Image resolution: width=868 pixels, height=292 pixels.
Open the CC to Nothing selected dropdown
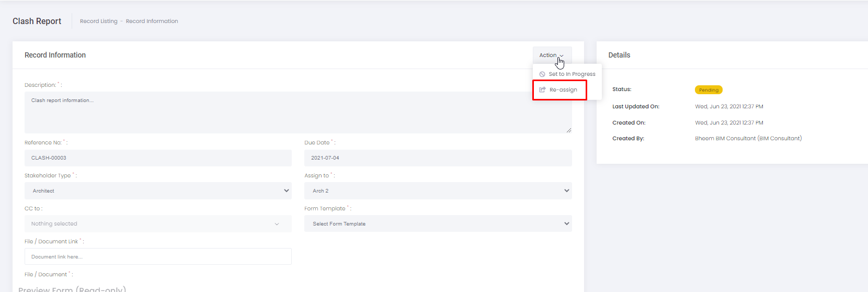coord(158,224)
